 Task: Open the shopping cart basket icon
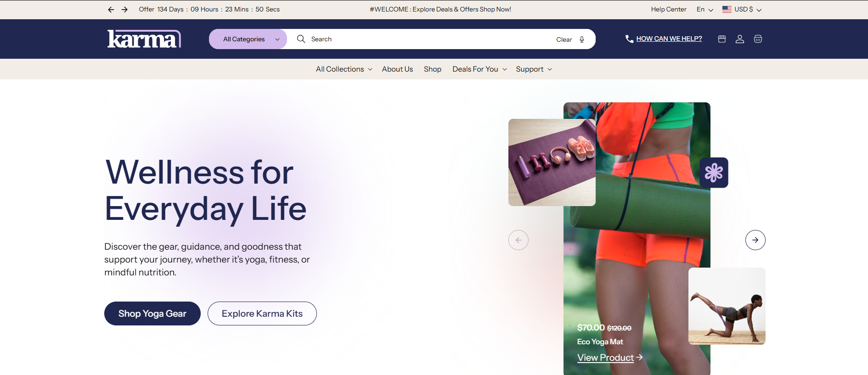pos(758,39)
